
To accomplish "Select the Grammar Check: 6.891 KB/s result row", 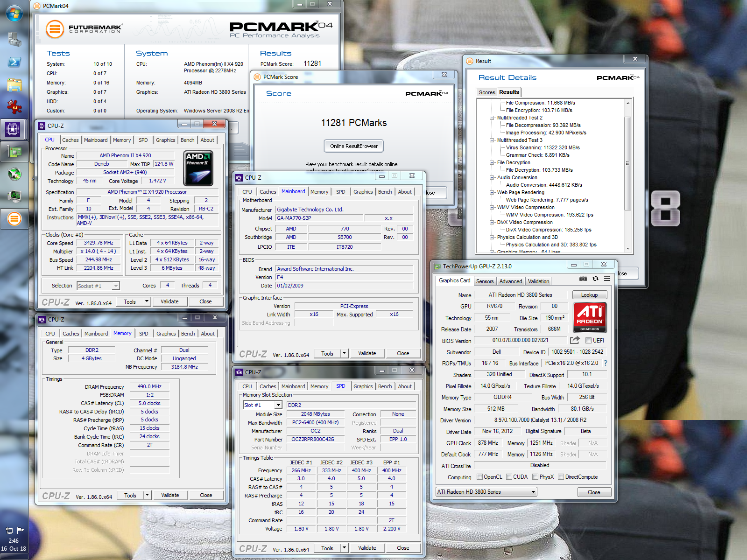I will coord(537,155).
